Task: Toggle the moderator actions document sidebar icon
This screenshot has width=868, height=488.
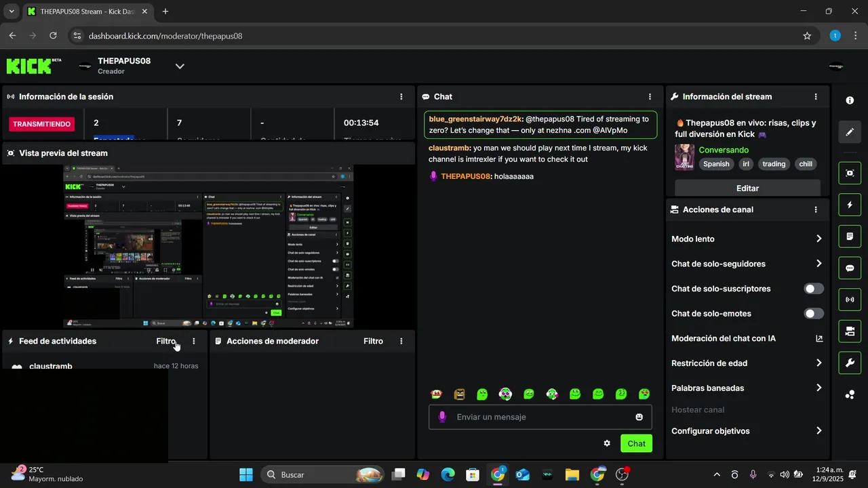Action: click(850, 237)
